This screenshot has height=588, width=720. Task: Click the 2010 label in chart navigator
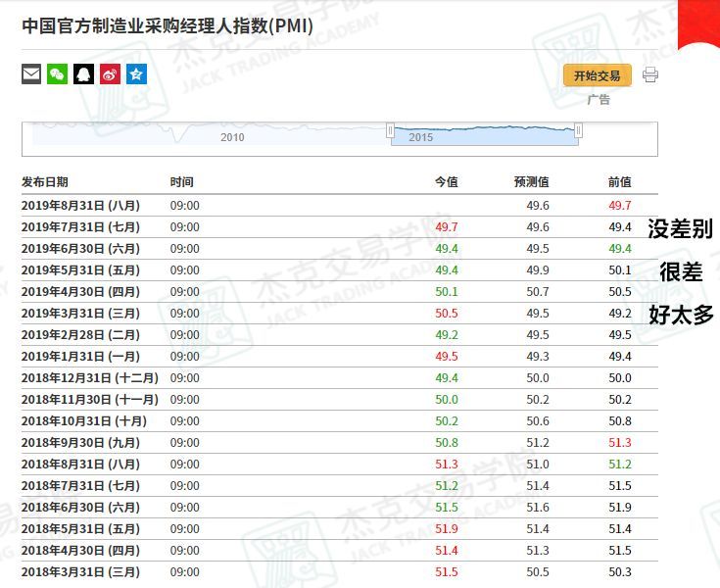232,137
